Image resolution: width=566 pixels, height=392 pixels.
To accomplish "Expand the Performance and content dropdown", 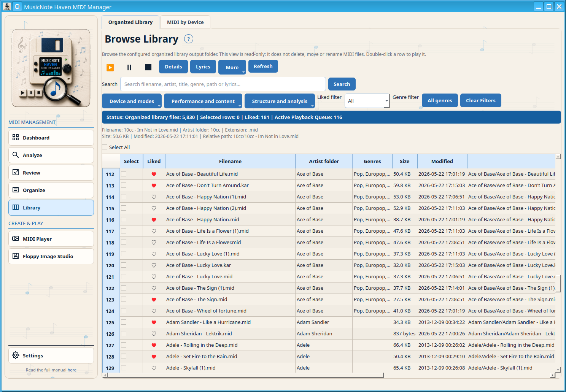I will click(x=203, y=101).
